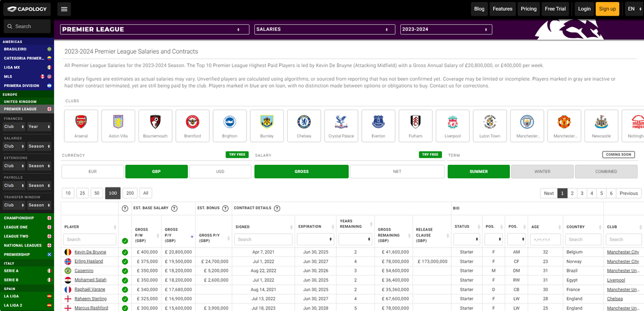Open the hamburger menu in top bar
Image resolution: width=644 pixels, height=311 pixels.
coord(64,9)
